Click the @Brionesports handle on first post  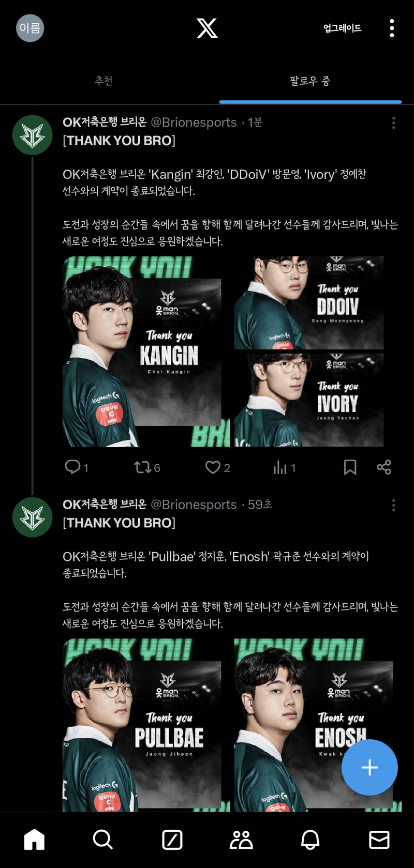tap(194, 123)
